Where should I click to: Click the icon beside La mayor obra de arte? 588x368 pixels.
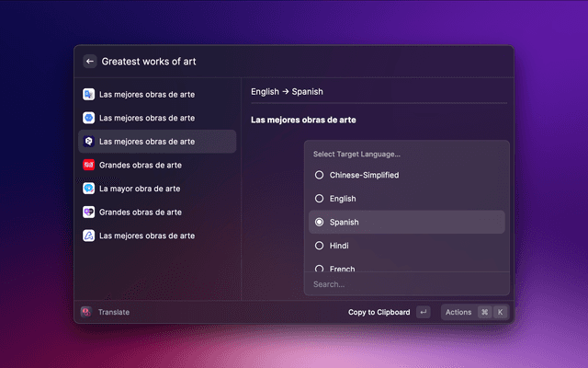tap(88, 189)
